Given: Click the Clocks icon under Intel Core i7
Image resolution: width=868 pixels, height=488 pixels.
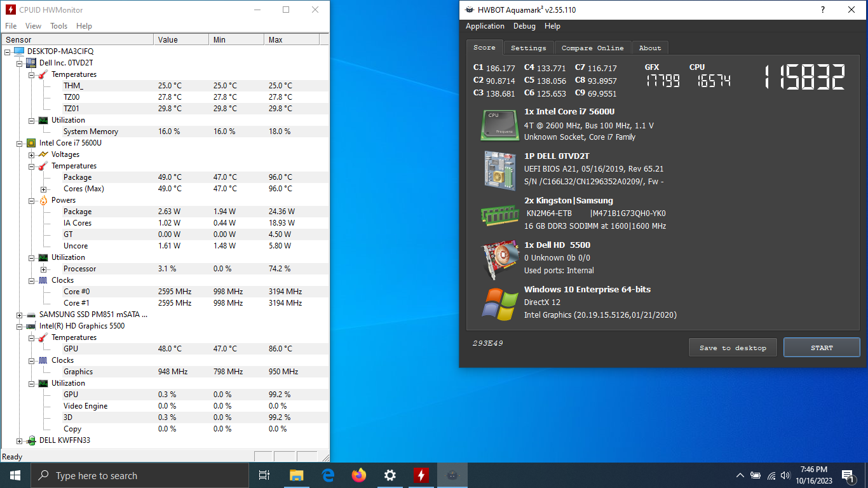Looking at the screenshot, I should (43, 280).
